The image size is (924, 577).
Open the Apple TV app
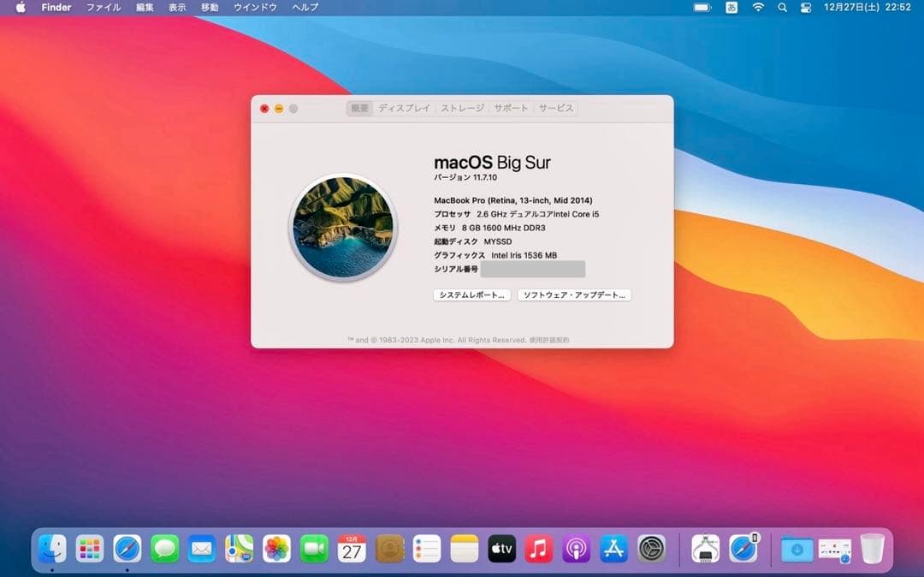(x=500, y=549)
